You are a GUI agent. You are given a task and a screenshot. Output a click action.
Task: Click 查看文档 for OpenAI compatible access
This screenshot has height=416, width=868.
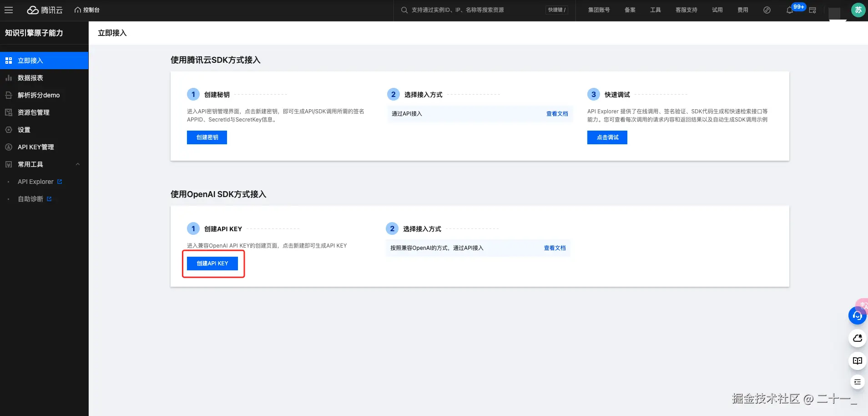(555, 248)
